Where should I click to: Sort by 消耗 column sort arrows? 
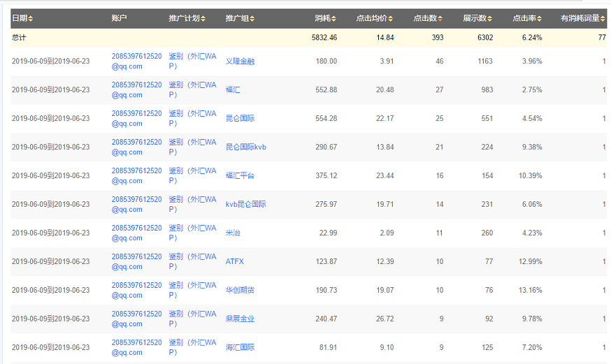coord(334,19)
